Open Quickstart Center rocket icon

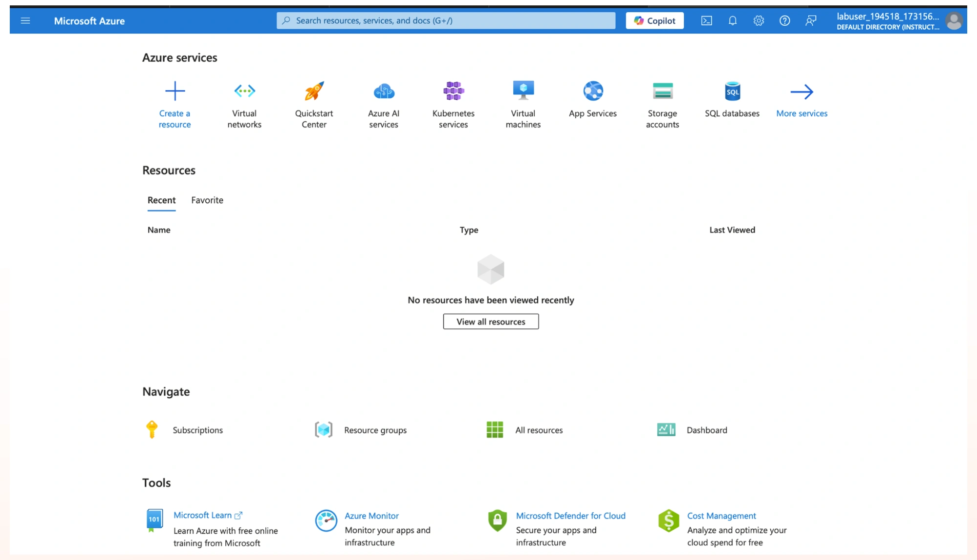click(314, 91)
